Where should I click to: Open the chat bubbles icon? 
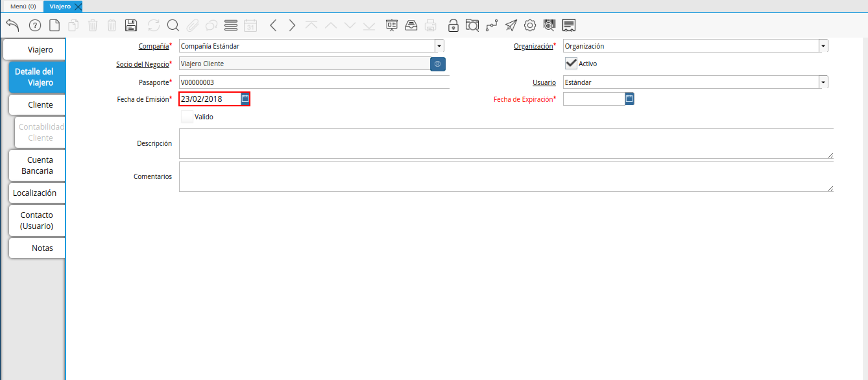point(211,25)
